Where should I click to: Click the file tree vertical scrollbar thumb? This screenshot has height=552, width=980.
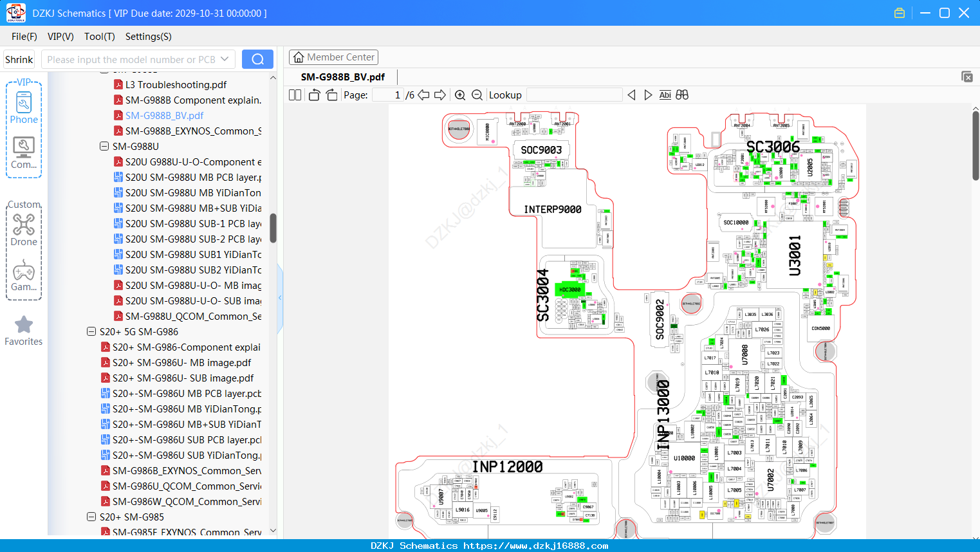tap(273, 228)
